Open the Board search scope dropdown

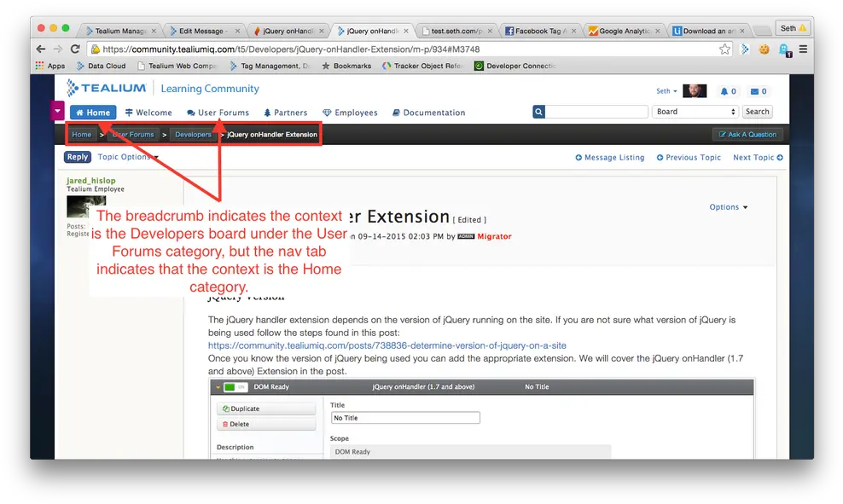(695, 112)
